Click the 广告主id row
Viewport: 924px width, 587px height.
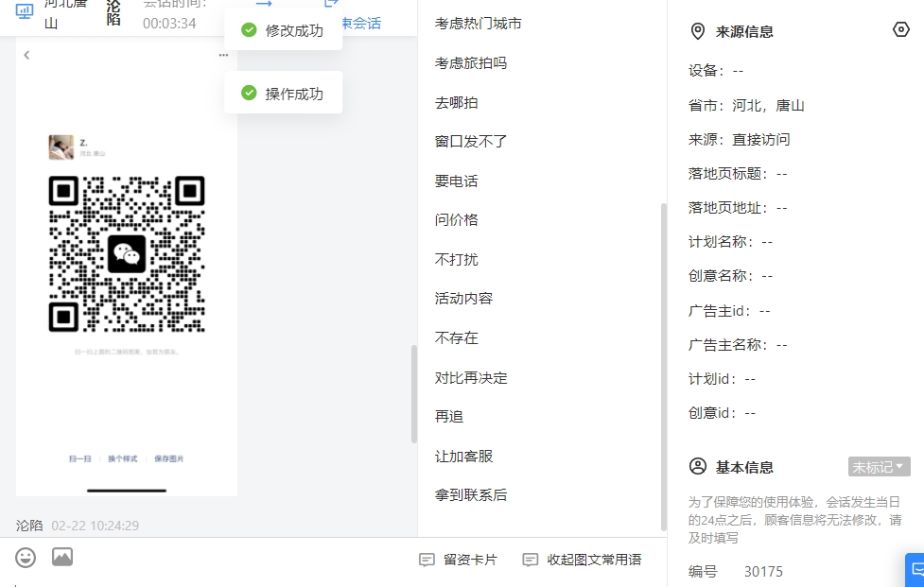pos(729,311)
